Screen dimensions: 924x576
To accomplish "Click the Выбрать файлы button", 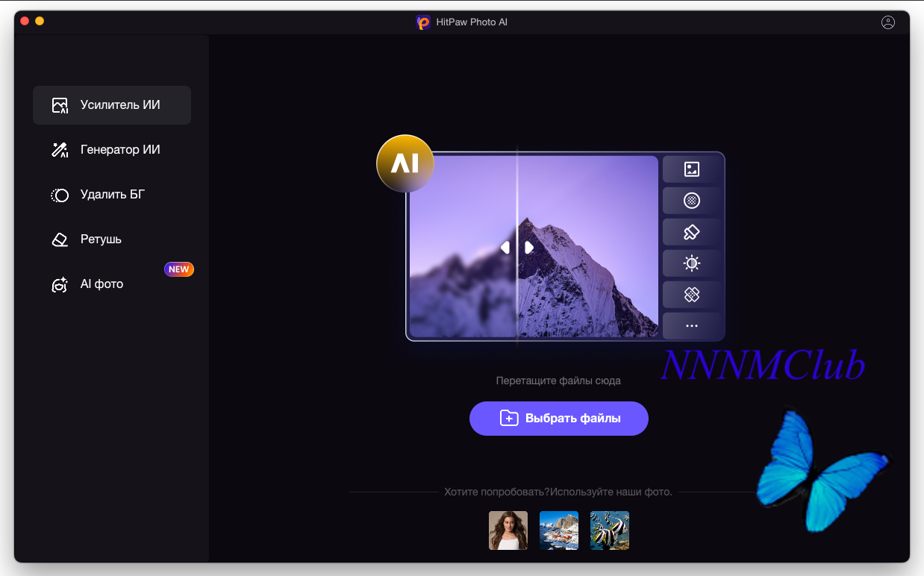I will tap(558, 419).
